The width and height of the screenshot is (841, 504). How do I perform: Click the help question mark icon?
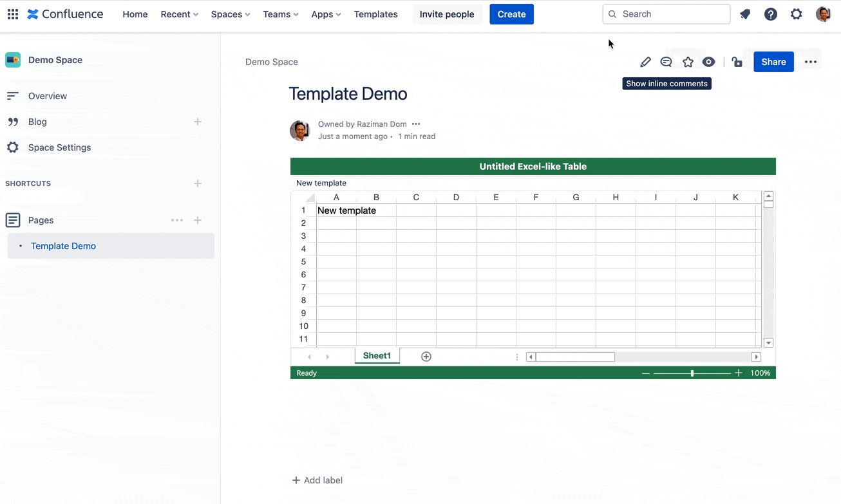771,14
